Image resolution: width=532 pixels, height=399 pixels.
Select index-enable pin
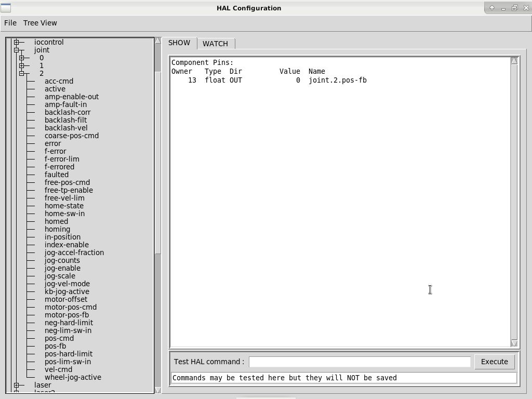click(x=66, y=245)
